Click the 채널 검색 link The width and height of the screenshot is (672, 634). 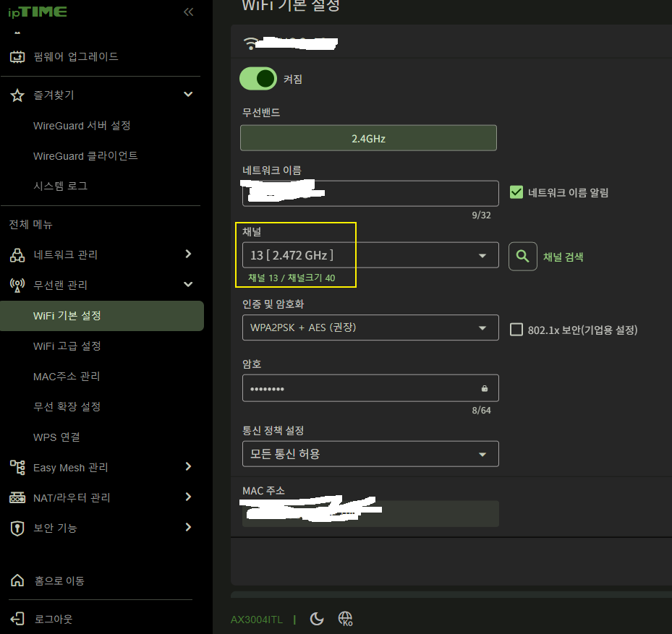pos(563,257)
